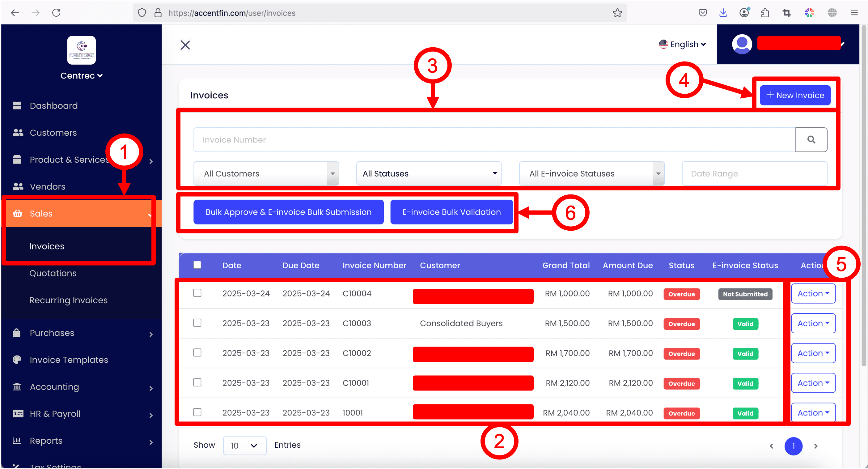The image size is (868, 469).
Task: Expand the All E-invoice Statuses filter
Action: point(591,174)
